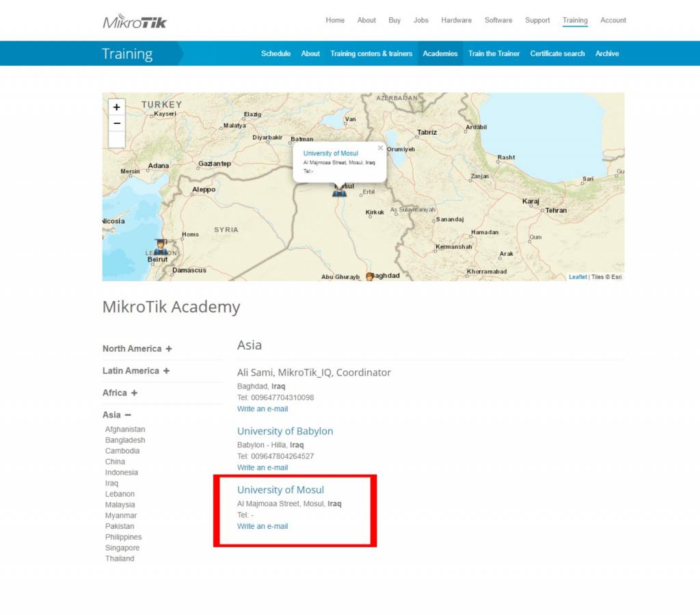Screen dimensions: 700x615
Task: Open the University of Babylon link
Action: (x=285, y=431)
